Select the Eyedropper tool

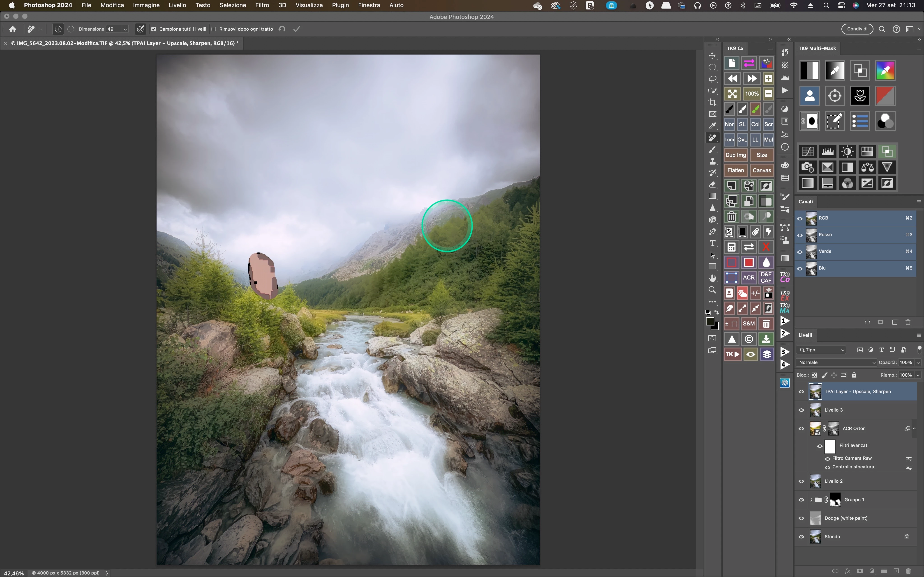click(712, 126)
